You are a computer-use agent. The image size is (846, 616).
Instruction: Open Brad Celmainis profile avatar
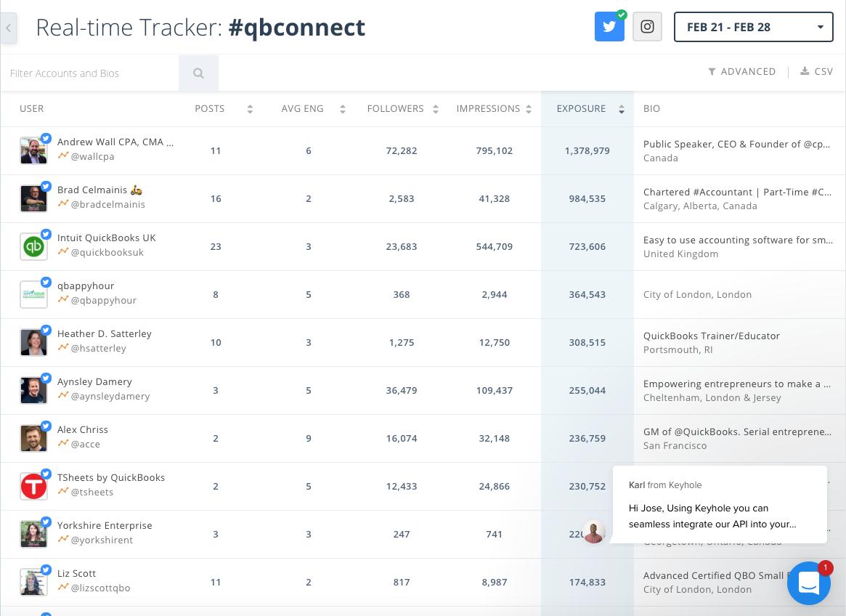pos(33,199)
